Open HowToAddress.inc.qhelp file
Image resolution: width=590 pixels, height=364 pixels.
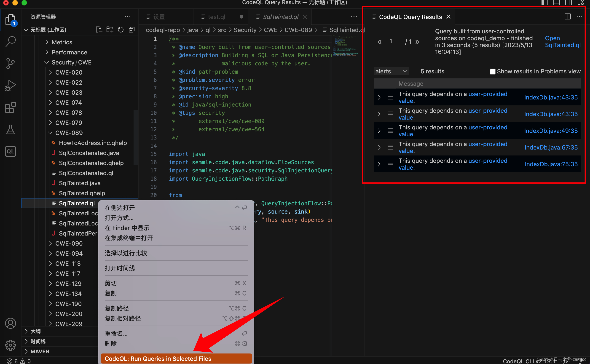coord(93,143)
